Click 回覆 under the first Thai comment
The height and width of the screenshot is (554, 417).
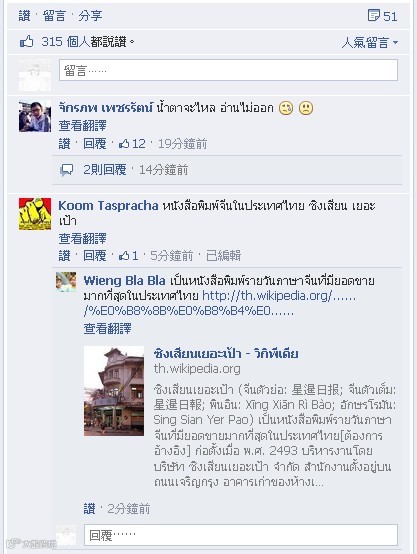95,144
